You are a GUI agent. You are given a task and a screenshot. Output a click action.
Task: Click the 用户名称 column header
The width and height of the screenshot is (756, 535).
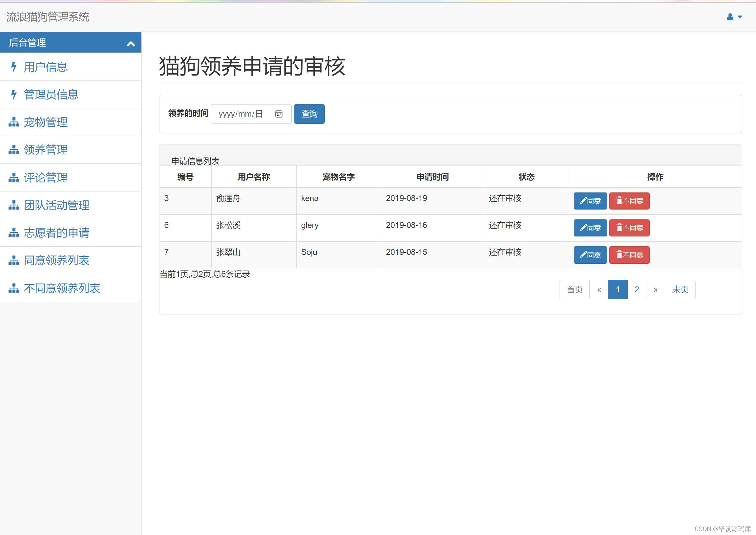click(254, 177)
